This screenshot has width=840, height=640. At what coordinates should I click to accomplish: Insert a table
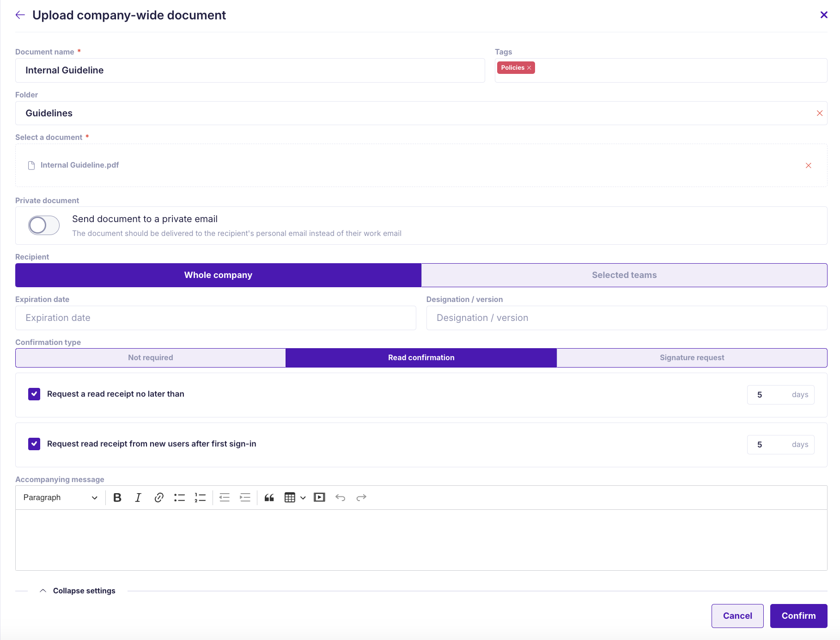click(290, 497)
